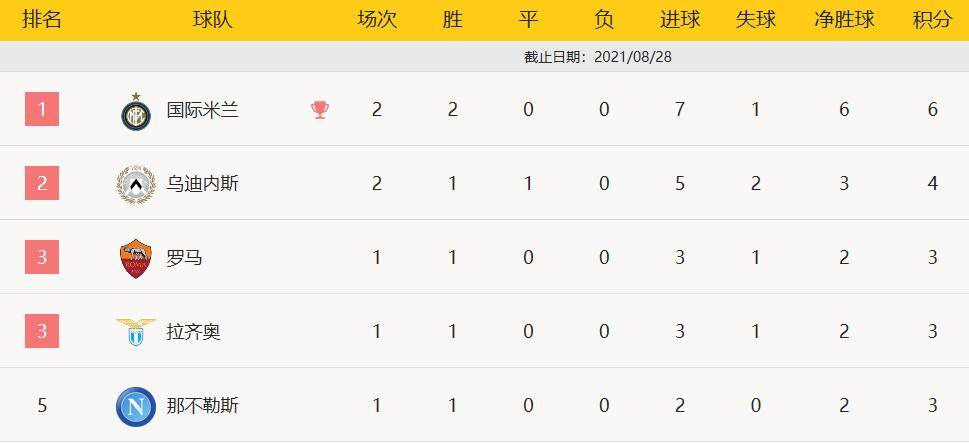Screen dimensions: 969x443
Task: Click the AS Roma club crest
Action: pos(135,258)
